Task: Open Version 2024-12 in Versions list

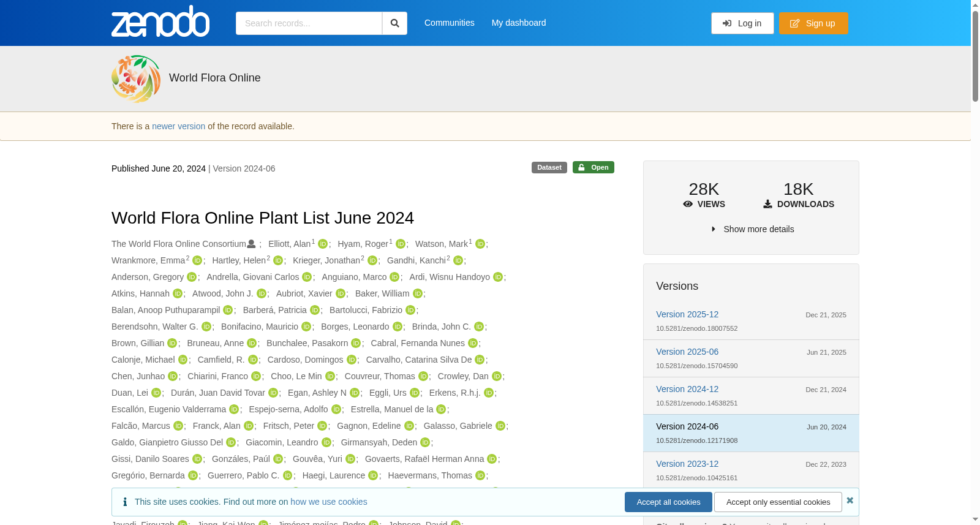Action: point(687,389)
